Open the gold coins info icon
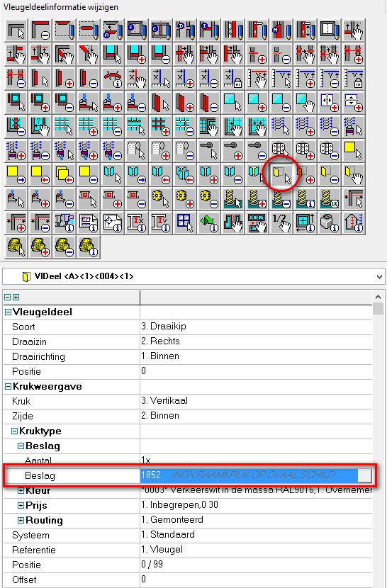This screenshot has width=387, height=588. (89, 247)
